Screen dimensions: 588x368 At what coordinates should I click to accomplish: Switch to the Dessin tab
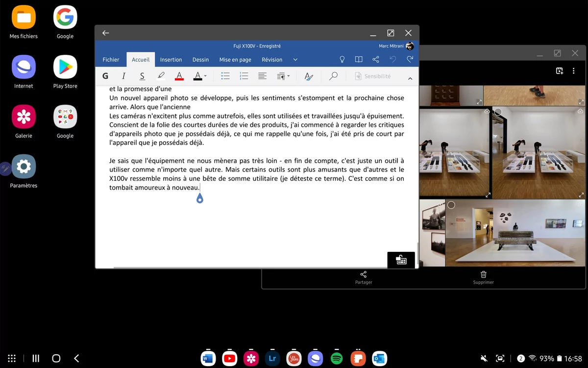200,60
